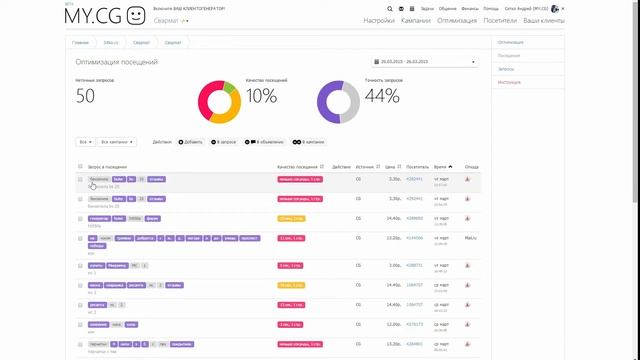
Task: Tick the checkbox of the highlighted visit row
Action: click(80, 179)
